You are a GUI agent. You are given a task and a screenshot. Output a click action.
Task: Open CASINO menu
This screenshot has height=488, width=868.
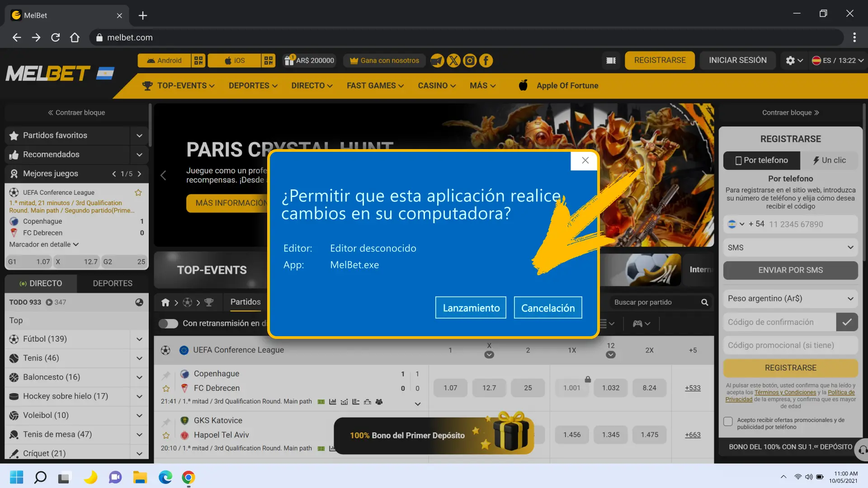point(437,86)
